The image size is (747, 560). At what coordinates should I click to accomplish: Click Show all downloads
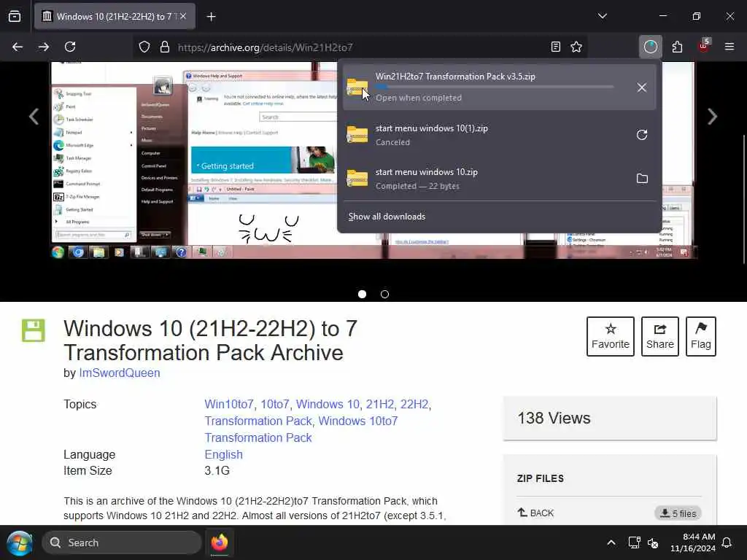click(x=387, y=217)
